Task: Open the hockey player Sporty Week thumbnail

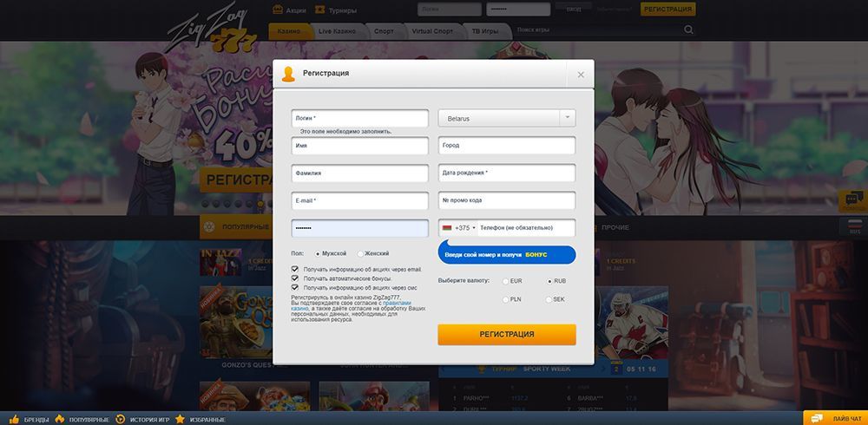Action: [x=632, y=323]
